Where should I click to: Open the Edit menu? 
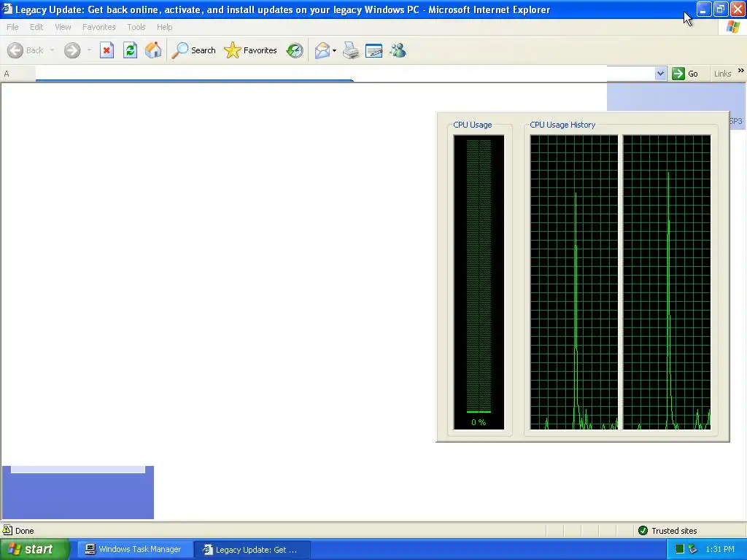(x=36, y=27)
